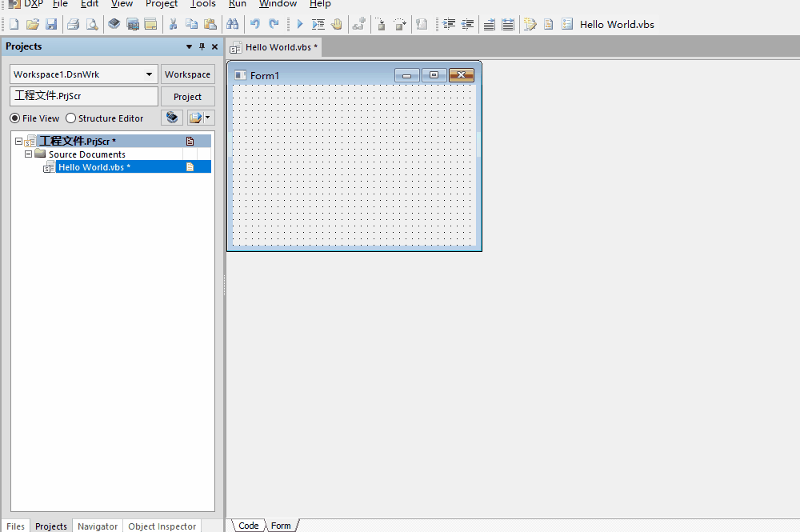Select the Structure Editor radio button
The height and width of the screenshot is (532, 800).
pos(71,118)
